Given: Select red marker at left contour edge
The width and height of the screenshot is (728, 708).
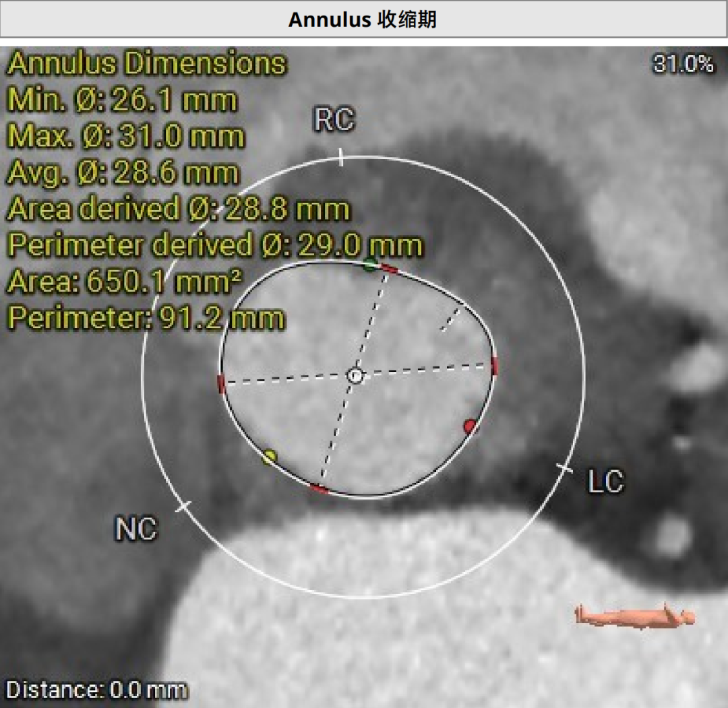Looking at the screenshot, I should [x=221, y=383].
